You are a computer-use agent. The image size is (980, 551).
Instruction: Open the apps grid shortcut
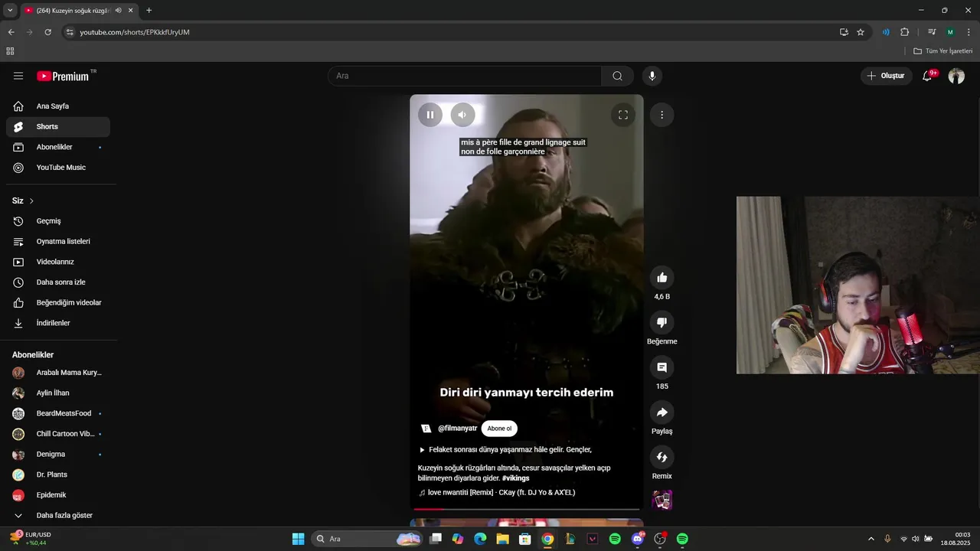point(10,51)
